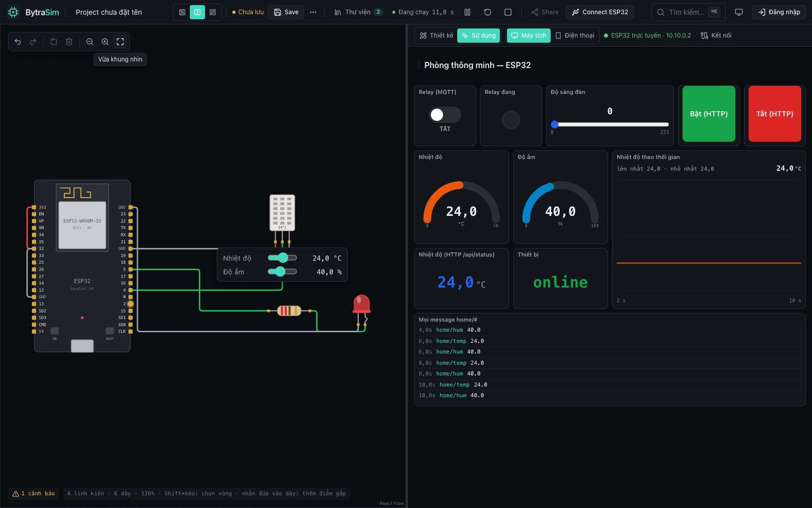Click the BytraSim chip logo
Image resolution: width=812 pixels, height=508 pixels.
pyautogui.click(x=13, y=12)
